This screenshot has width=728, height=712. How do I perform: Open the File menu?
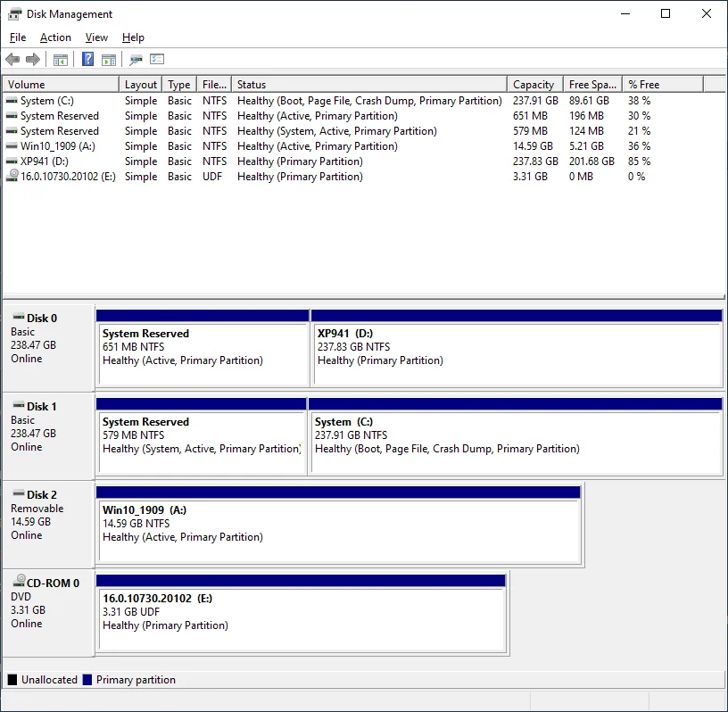point(18,37)
